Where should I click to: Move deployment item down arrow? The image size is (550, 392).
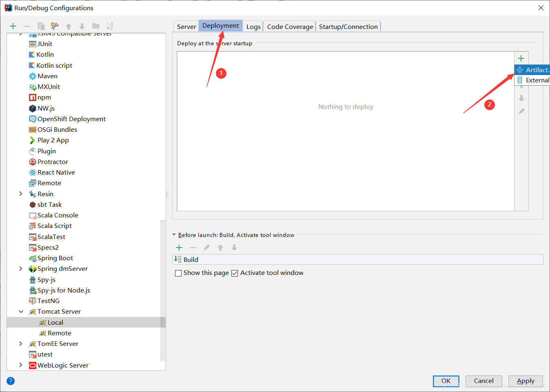[x=521, y=98]
